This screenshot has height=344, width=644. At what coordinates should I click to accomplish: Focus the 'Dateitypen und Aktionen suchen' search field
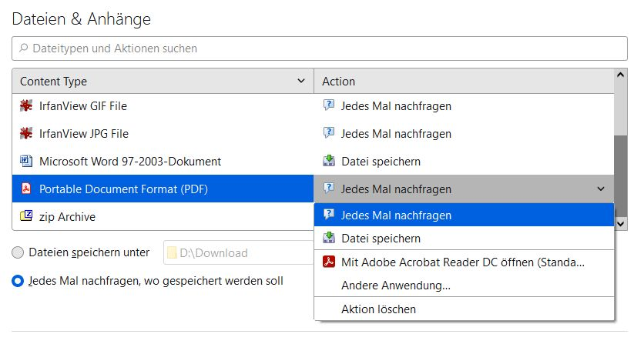tap(320, 48)
